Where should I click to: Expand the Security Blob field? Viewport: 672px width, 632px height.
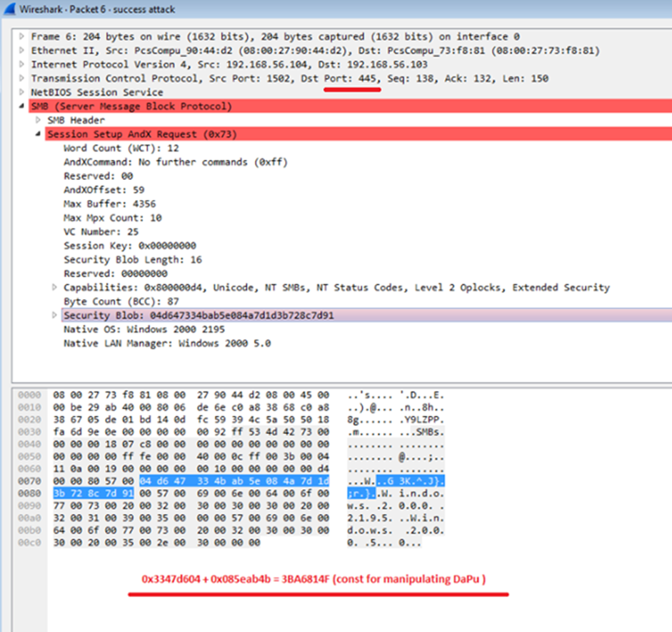[x=54, y=315]
